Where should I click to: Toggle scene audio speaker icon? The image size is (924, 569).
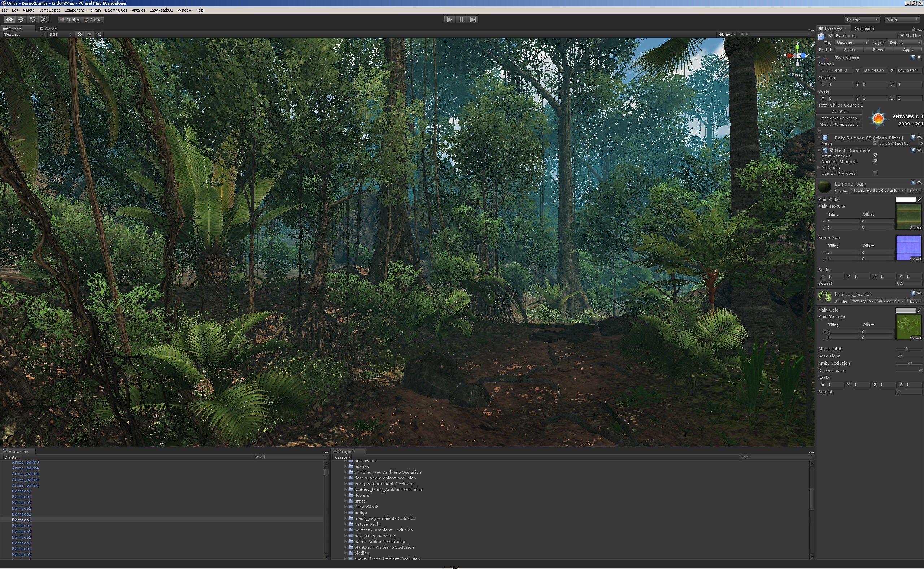[x=99, y=34]
